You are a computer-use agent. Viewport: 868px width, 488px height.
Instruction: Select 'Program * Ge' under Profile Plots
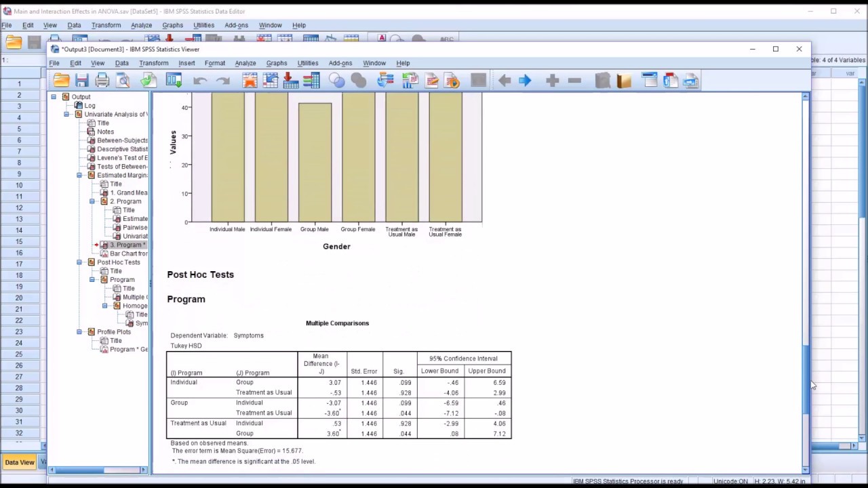point(123,349)
